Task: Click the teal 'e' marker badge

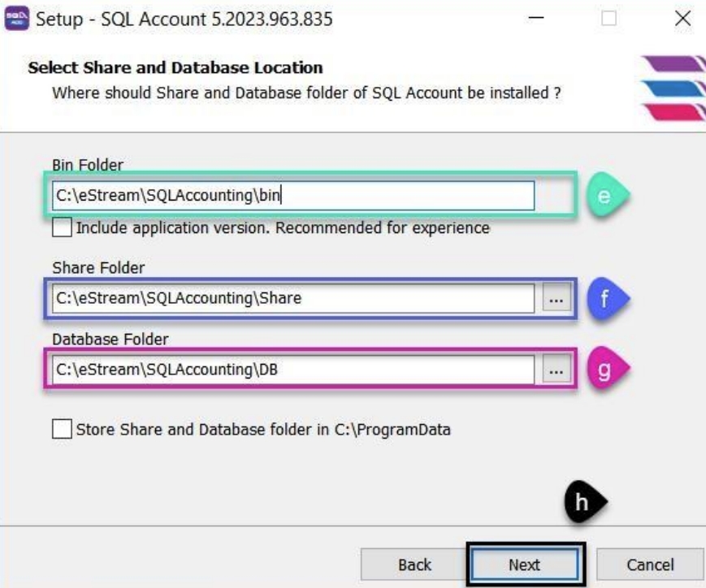Action: tap(605, 195)
